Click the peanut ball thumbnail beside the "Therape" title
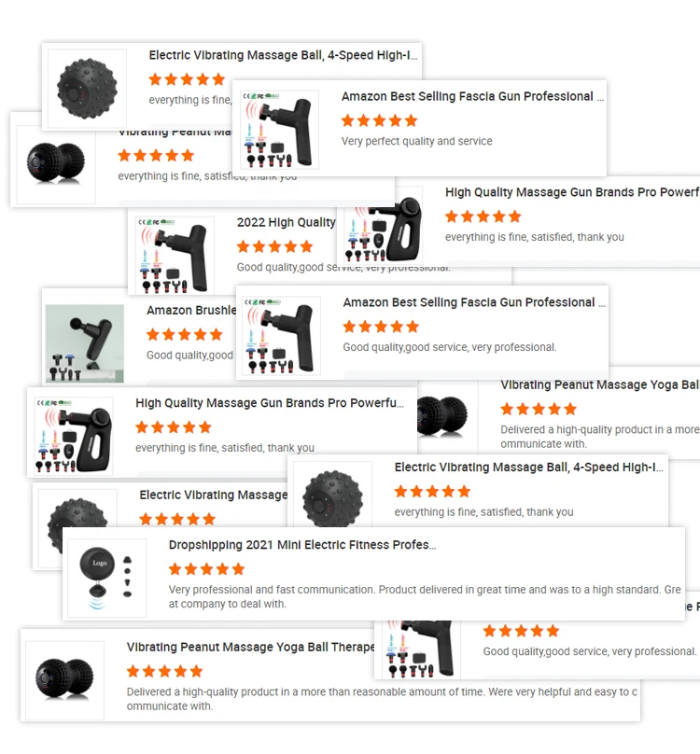This screenshot has width=700, height=754. pos(65,680)
